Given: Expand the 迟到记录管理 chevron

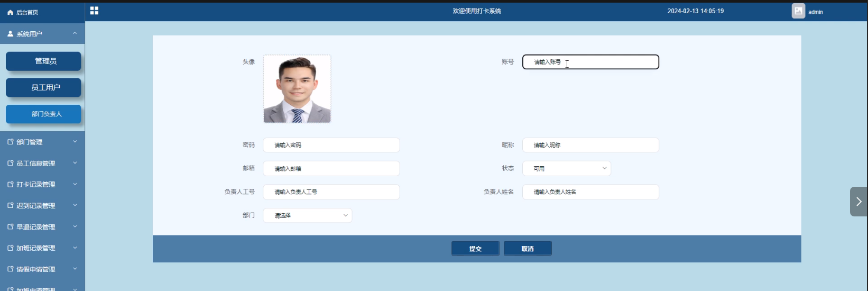Looking at the screenshot, I should [75, 205].
